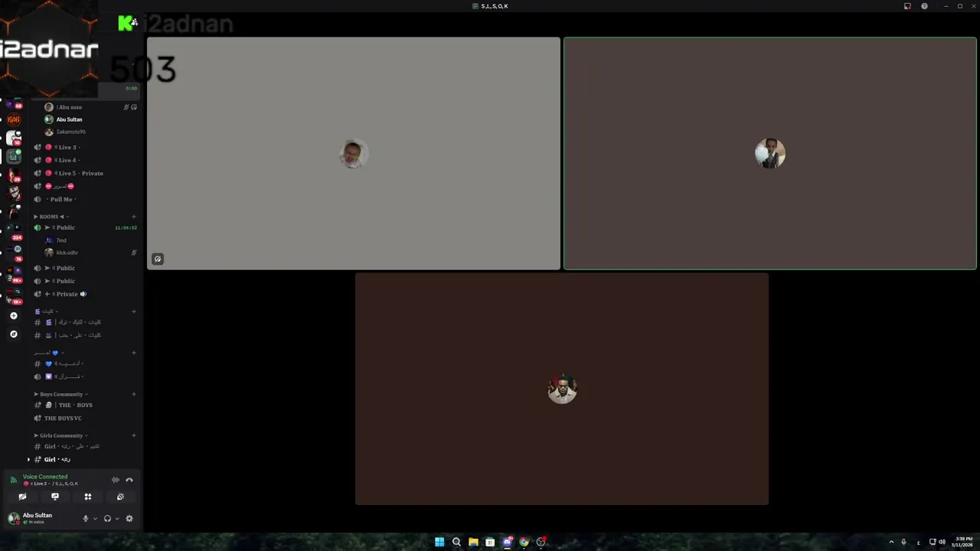Image resolution: width=980 pixels, height=551 pixels.
Task: Join THE BOYS VC voice channel
Action: tap(86, 418)
